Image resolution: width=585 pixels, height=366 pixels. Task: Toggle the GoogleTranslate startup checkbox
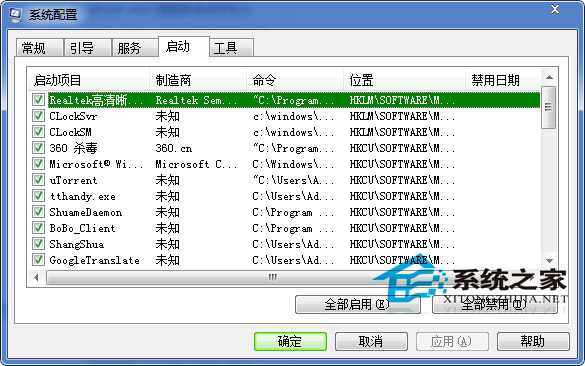pyautogui.click(x=38, y=260)
